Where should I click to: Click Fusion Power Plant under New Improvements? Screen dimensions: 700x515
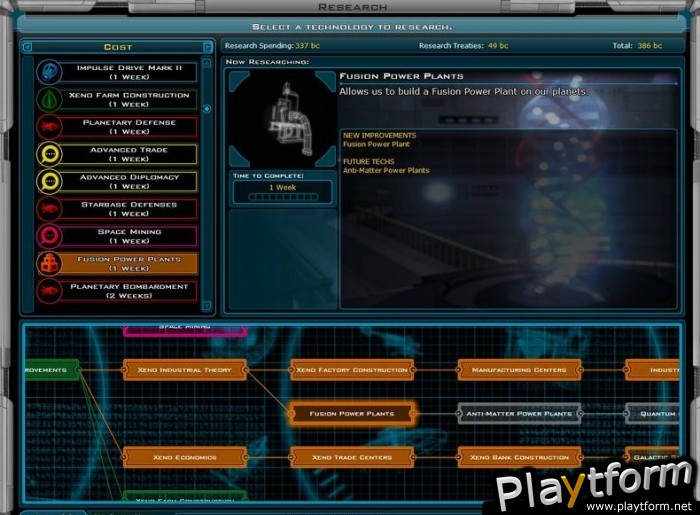click(376, 144)
